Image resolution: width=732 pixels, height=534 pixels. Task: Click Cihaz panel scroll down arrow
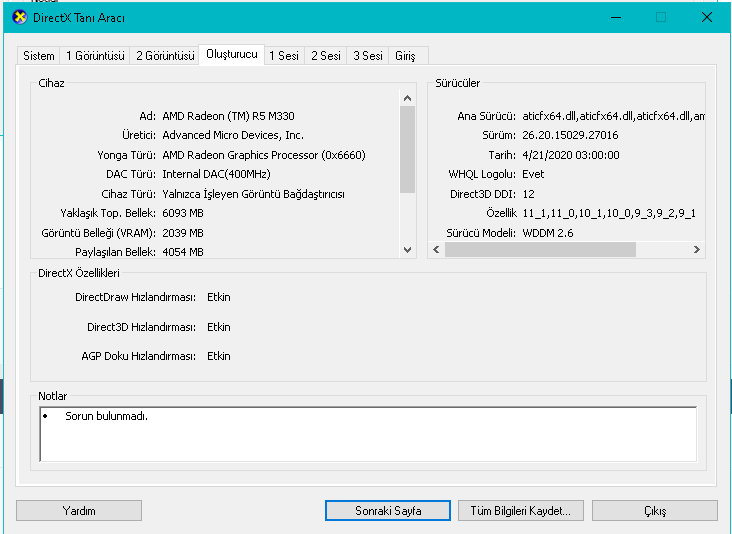408,250
